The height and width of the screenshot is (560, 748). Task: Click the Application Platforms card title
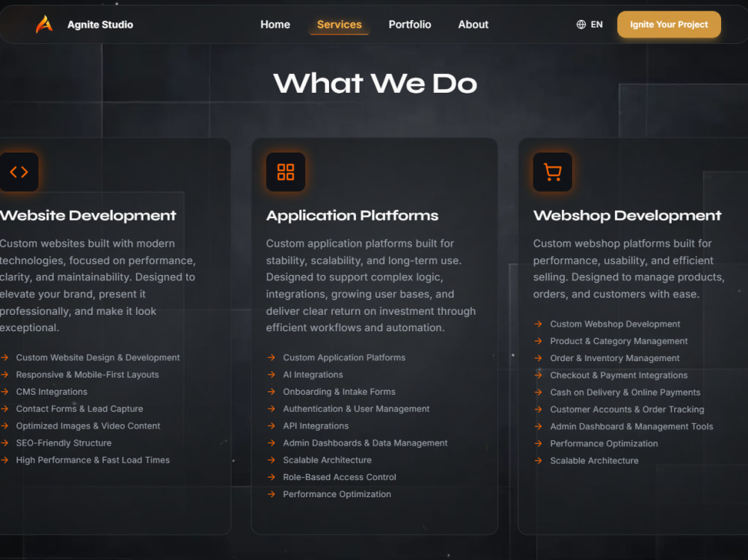tap(352, 215)
